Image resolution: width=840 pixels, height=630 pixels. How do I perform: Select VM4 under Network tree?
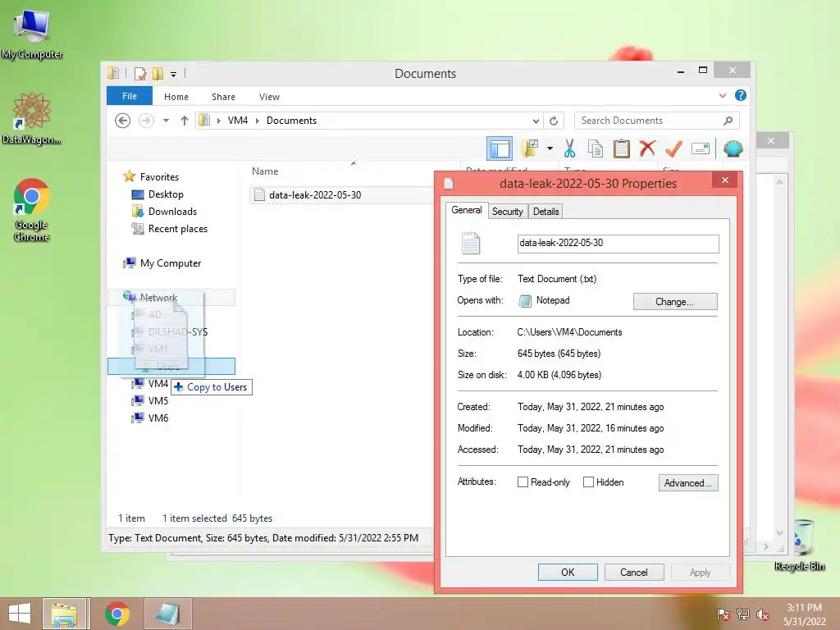pyautogui.click(x=151, y=384)
